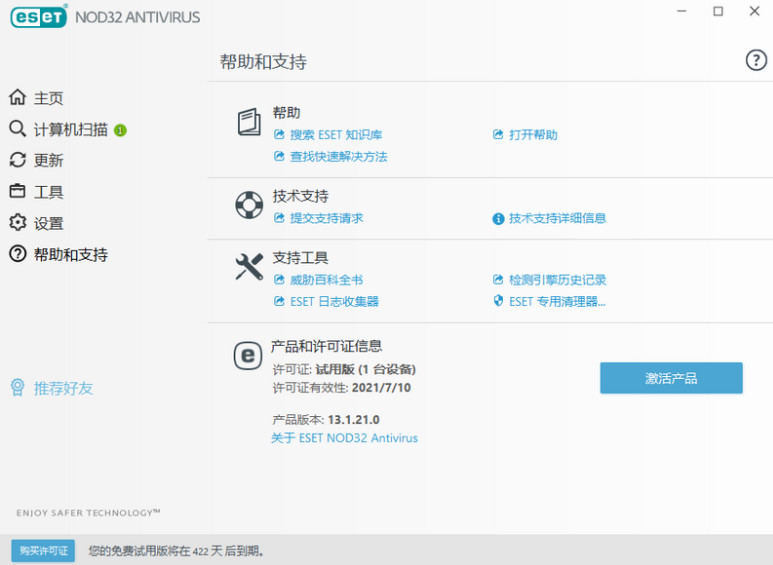Maximize the ESET window
773x565 pixels.
click(x=718, y=11)
